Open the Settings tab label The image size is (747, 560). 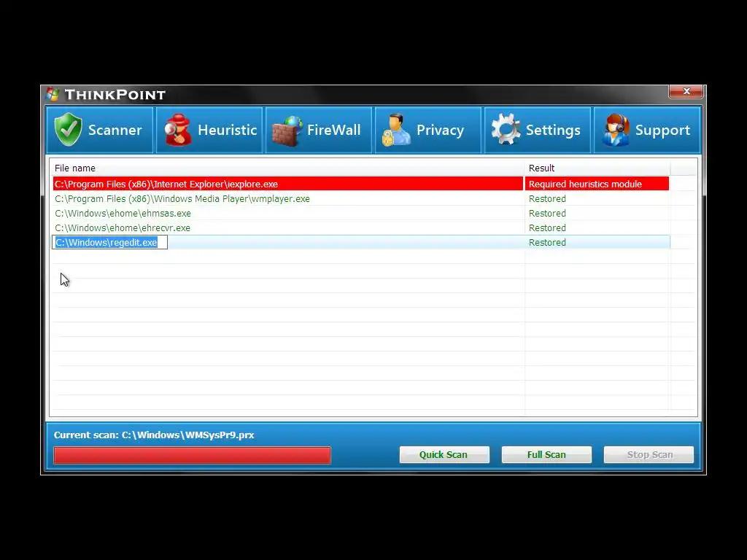pyautogui.click(x=553, y=131)
